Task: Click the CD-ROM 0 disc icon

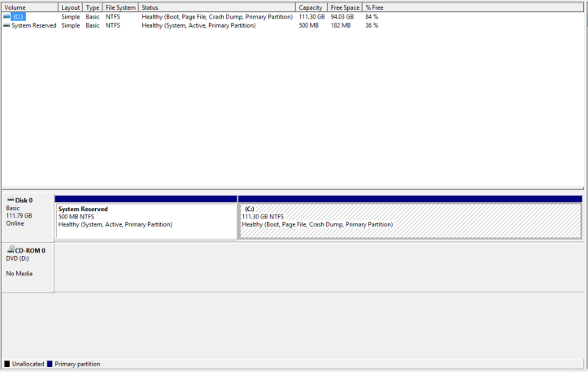Action: [x=11, y=249]
